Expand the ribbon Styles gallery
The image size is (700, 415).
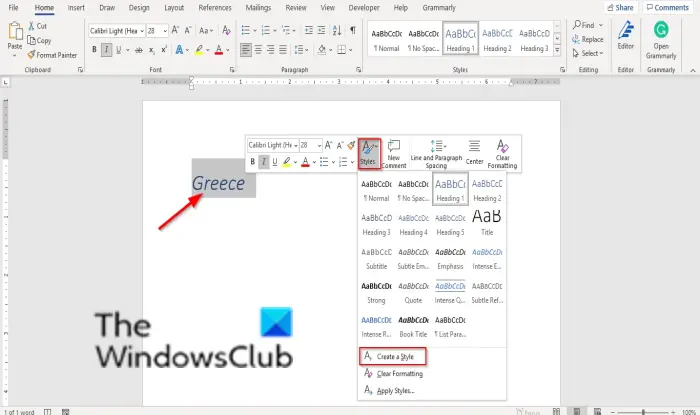[557, 51]
